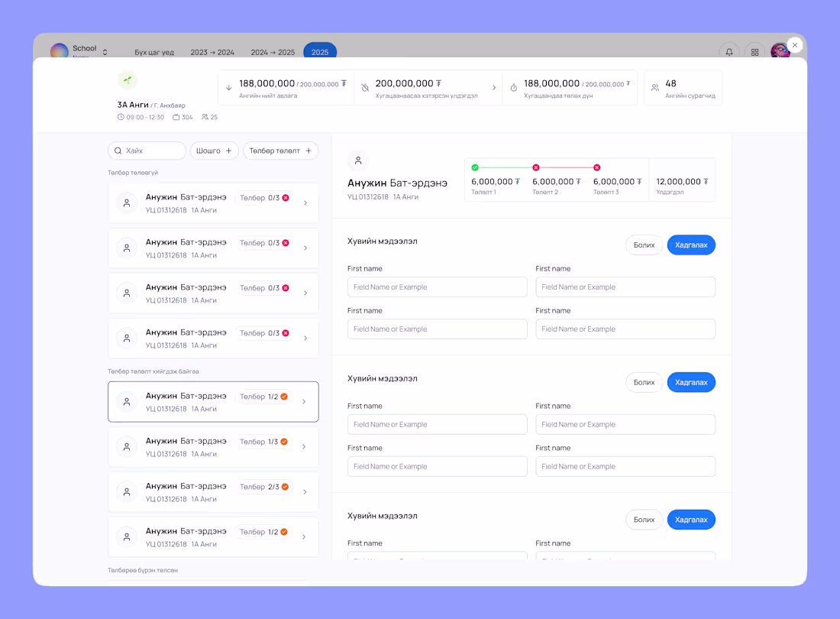Viewport: 840px width, 619px height.
Task: Open the School switcher chevron
Action: 105,52
